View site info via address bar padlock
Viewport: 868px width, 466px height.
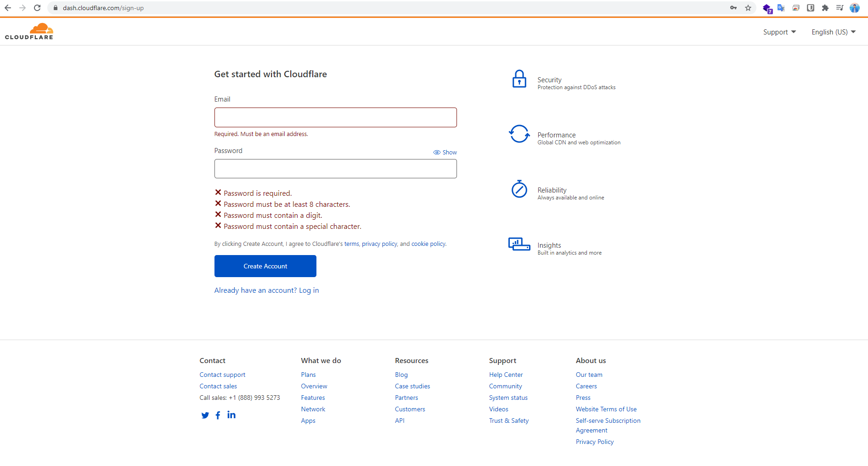pos(56,8)
